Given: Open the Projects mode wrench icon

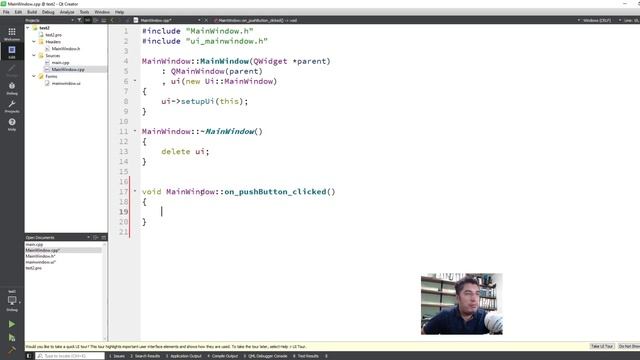Looking at the screenshot, I should point(12,106).
